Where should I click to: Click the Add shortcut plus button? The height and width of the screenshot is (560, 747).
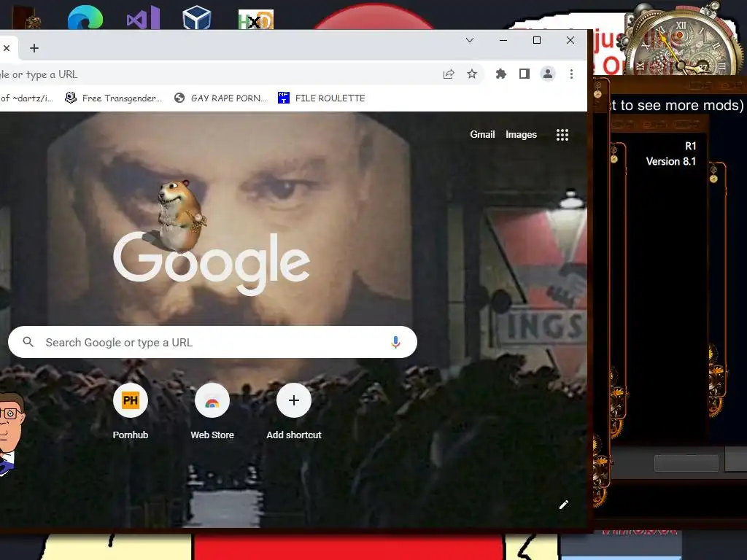point(294,400)
